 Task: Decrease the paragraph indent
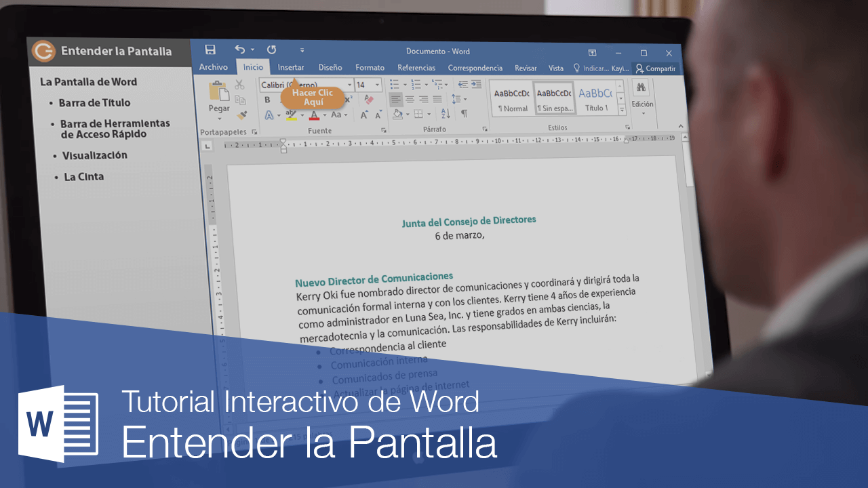[x=463, y=85]
